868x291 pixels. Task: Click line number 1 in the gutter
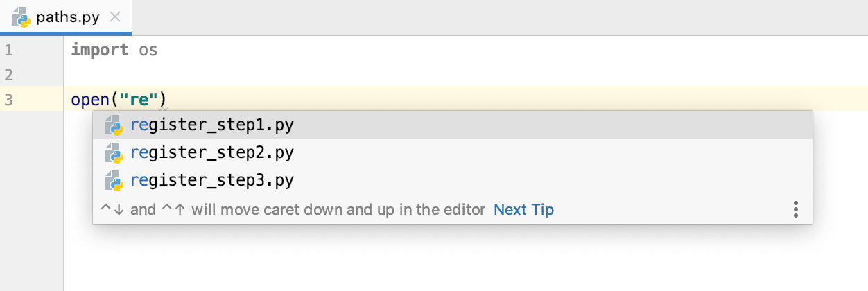[x=8, y=50]
